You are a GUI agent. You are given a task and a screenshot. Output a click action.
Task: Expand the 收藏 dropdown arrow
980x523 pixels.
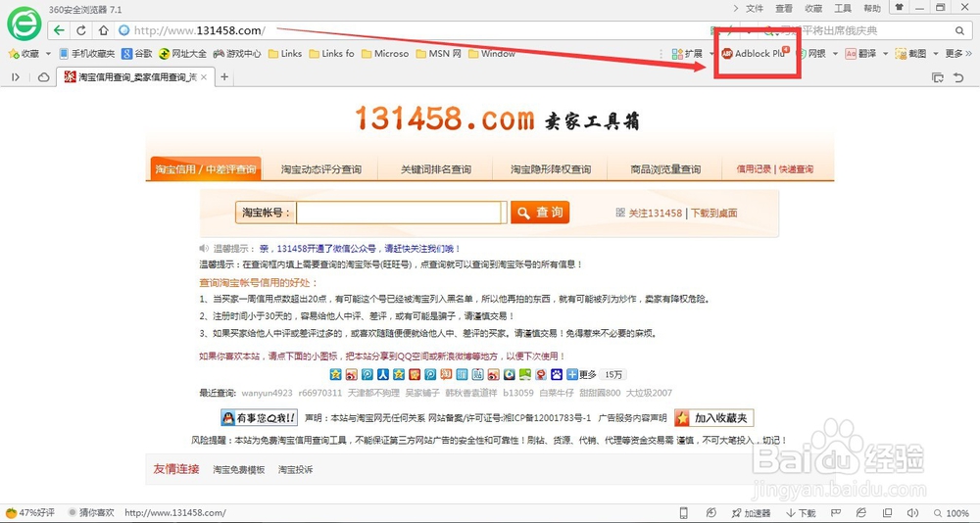(x=48, y=54)
